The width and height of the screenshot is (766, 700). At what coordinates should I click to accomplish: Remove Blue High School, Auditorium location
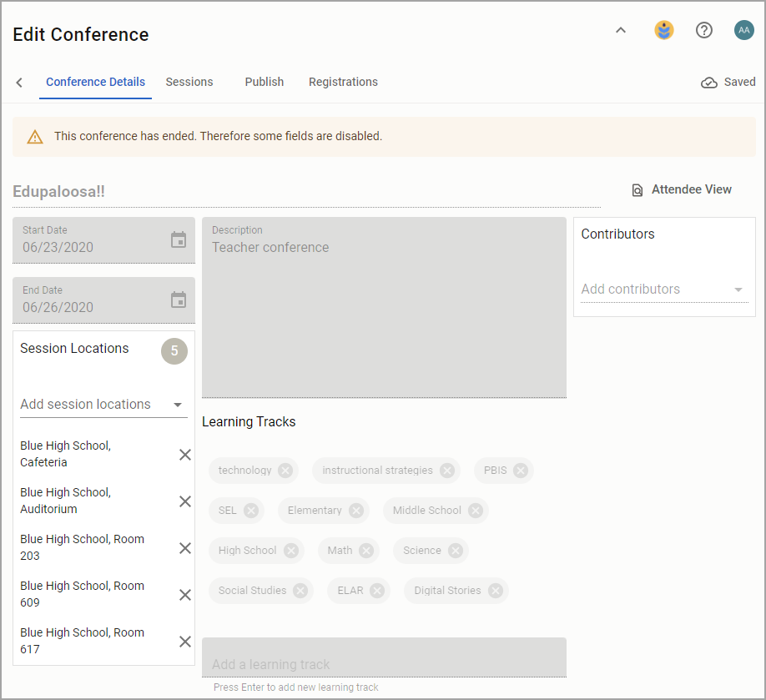(185, 501)
